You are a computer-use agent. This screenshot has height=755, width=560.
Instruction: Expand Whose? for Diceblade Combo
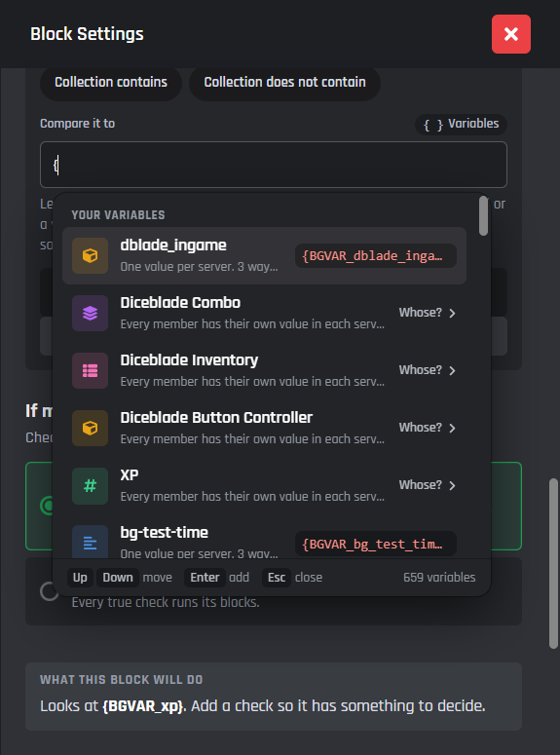[428, 313]
